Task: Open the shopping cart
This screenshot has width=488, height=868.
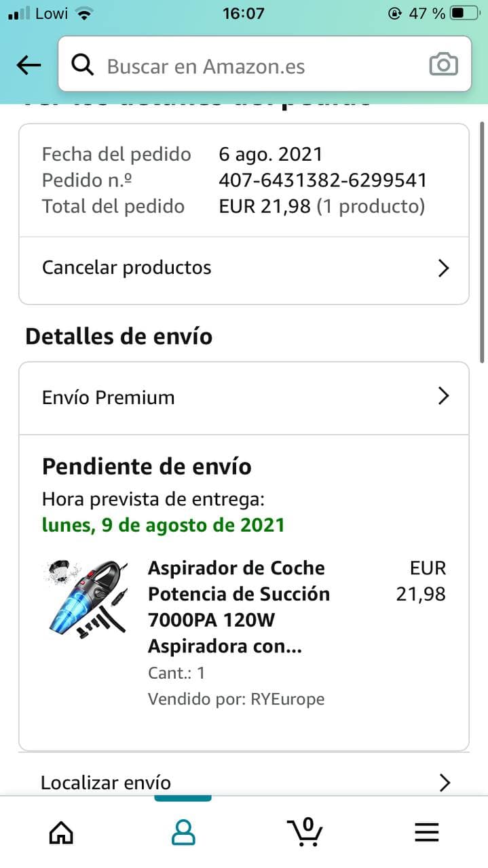Action: pyautogui.click(x=305, y=831)
